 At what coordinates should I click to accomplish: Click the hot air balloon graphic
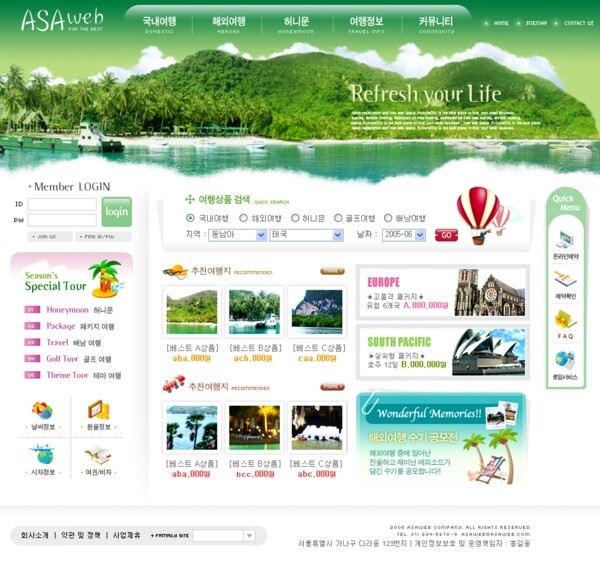pyautogui.click(x=480, y=215)
